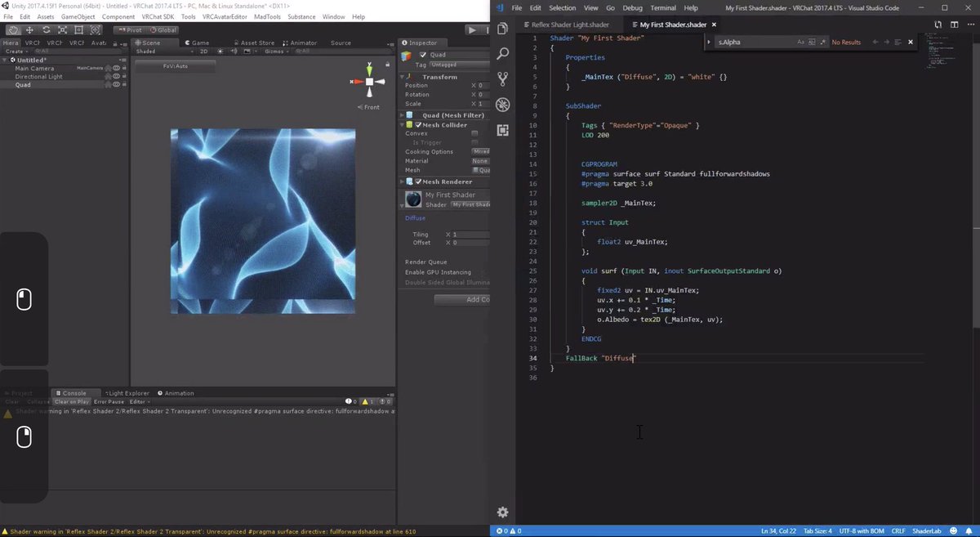Open the Terminal menu in VS Code
The width and height of the screenshot is (980, 537).
(x=662, y=7)
